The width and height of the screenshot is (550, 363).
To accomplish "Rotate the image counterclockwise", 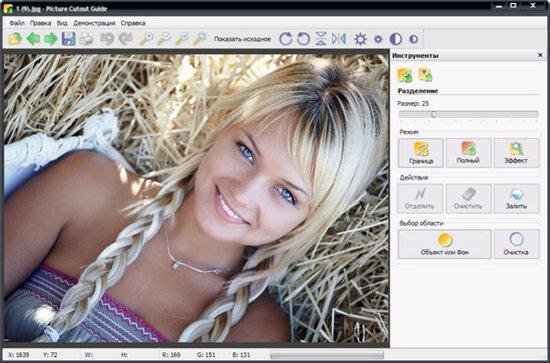I will tap(303, 39).
